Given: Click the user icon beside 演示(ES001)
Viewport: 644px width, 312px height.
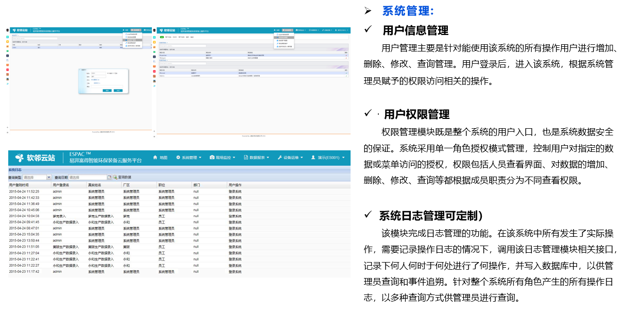Looking at the screenshot, I should click(313, 158).
